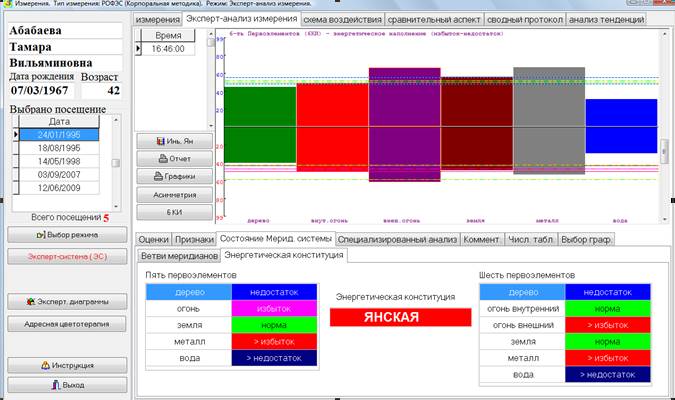
Task: Select visit date 14/05/1998
Action: [x=59, y=161]
